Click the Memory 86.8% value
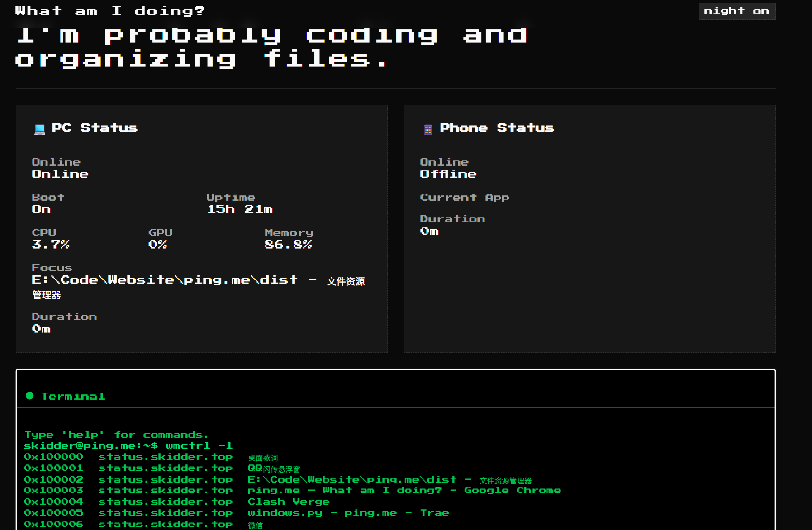Viewport: 812px width, 530px height. 288,245
